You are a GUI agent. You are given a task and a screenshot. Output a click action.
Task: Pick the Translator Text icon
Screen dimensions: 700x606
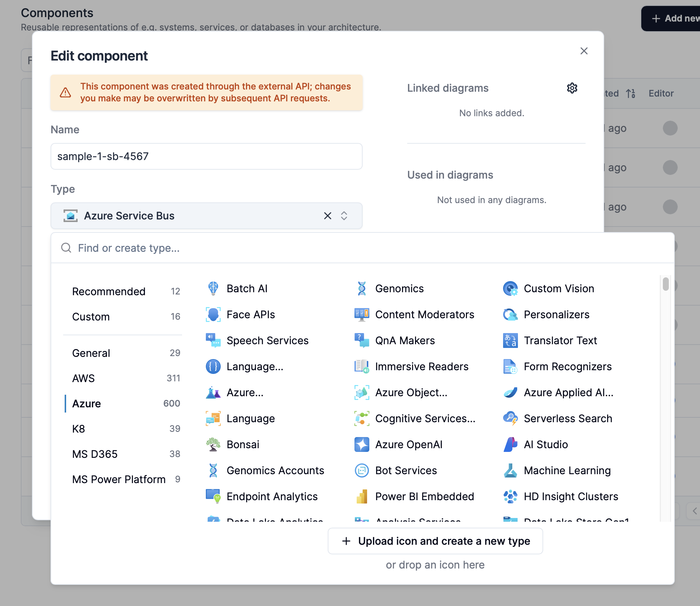[511, 341]
